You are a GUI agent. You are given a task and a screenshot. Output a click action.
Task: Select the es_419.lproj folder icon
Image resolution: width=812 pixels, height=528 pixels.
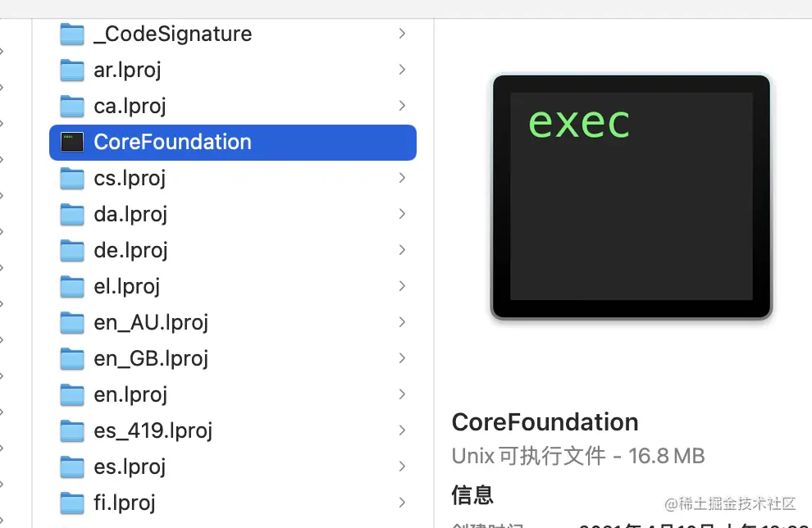[72, 430]
